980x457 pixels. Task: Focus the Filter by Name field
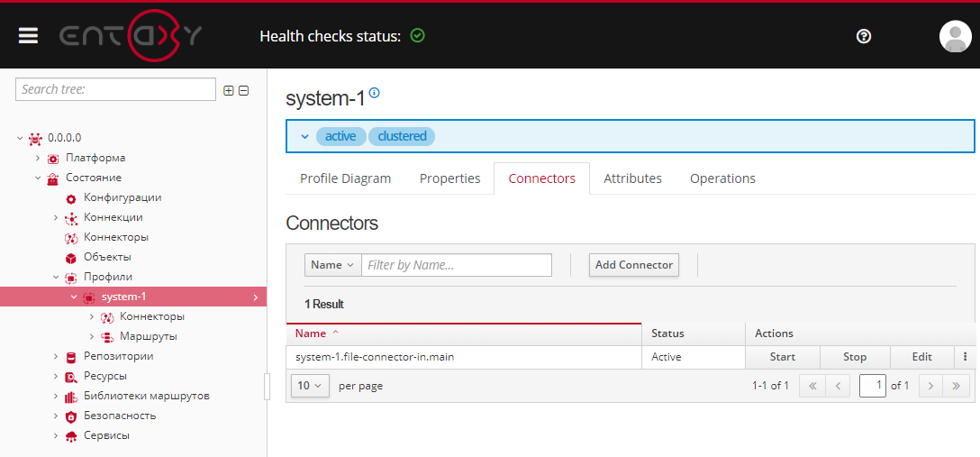[457, 265]
